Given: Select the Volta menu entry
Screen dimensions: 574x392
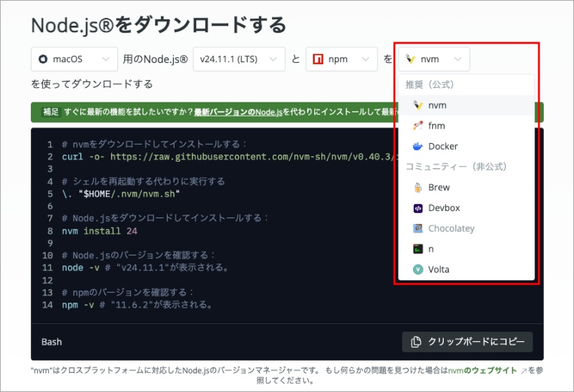Looking at the screenshot, I should (x=439, y=270).
